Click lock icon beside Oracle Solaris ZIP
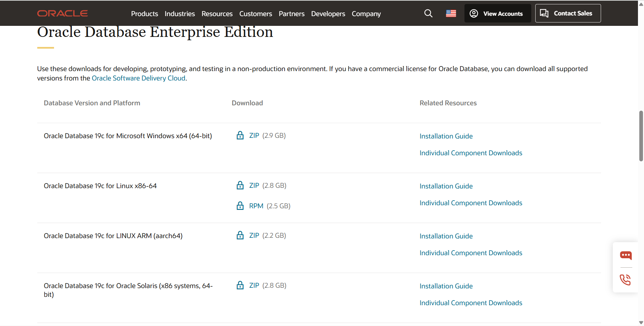644x326 pixels. point(240,285)
